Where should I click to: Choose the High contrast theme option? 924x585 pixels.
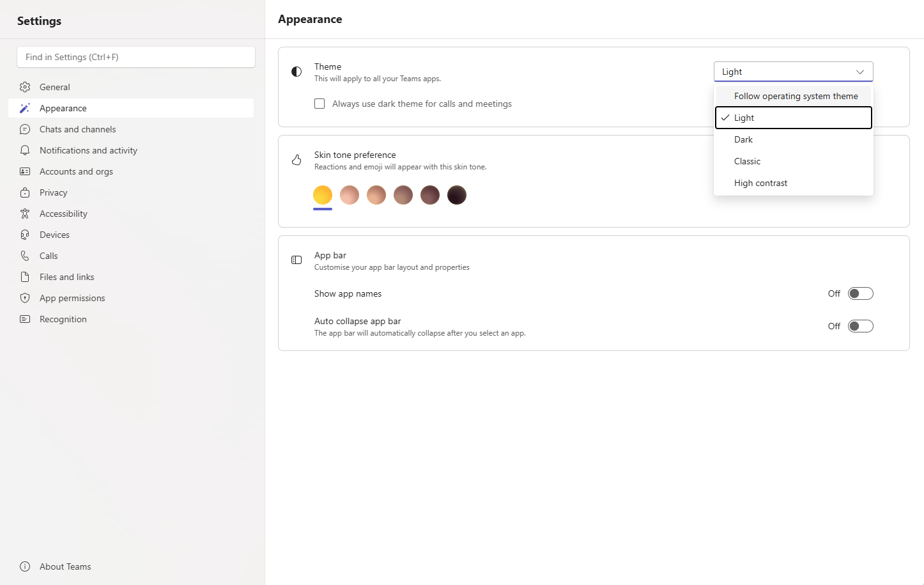(x=793, y=183)
